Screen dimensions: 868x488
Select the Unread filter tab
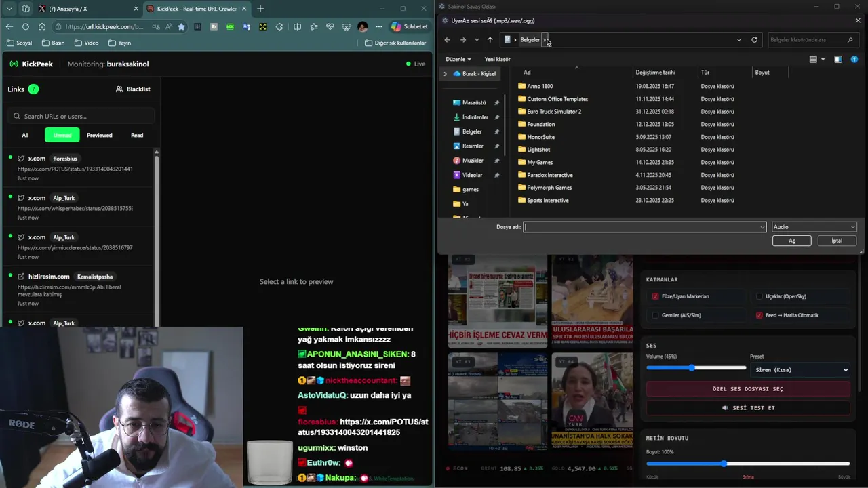pyautogui.click(x=62, y=135)
